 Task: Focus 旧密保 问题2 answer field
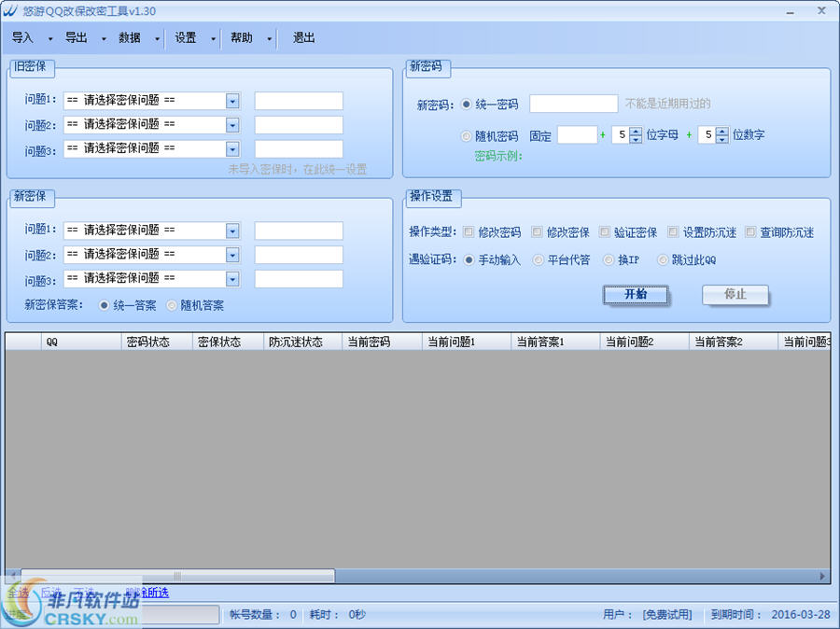pos(299,125)
